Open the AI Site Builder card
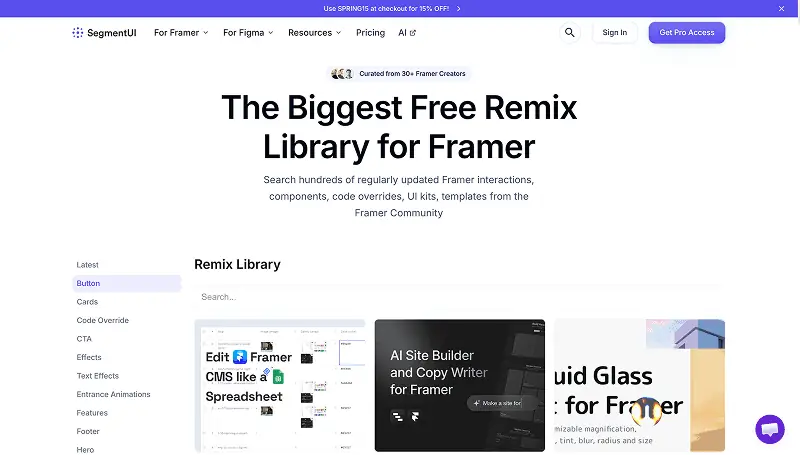This screenshot has height=455, width=800. coord(460,386)
